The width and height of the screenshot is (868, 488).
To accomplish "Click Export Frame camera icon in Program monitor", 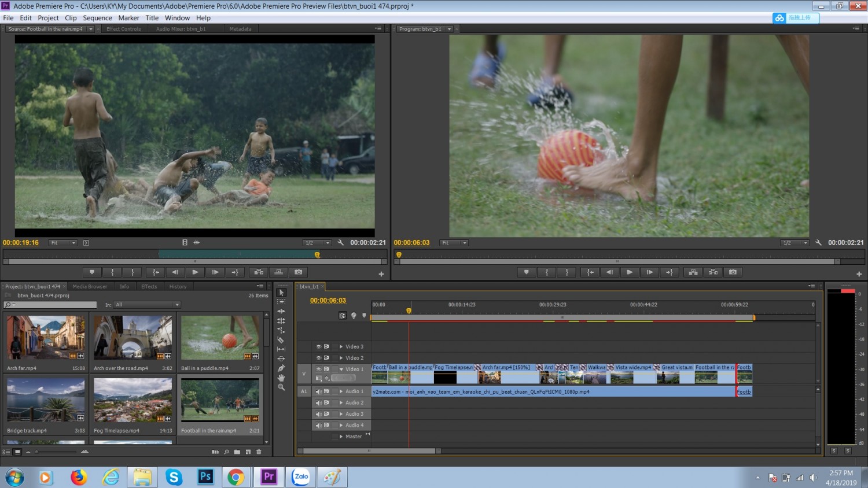I will pyautogui.click(x=733, y=272).
